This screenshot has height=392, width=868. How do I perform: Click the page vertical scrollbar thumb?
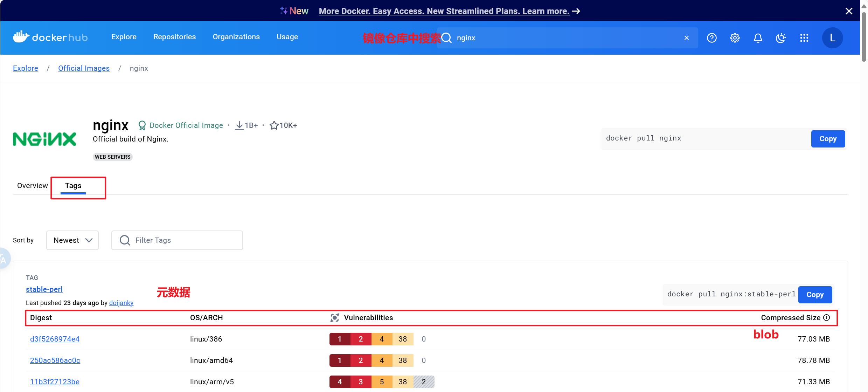click(864, 37)
